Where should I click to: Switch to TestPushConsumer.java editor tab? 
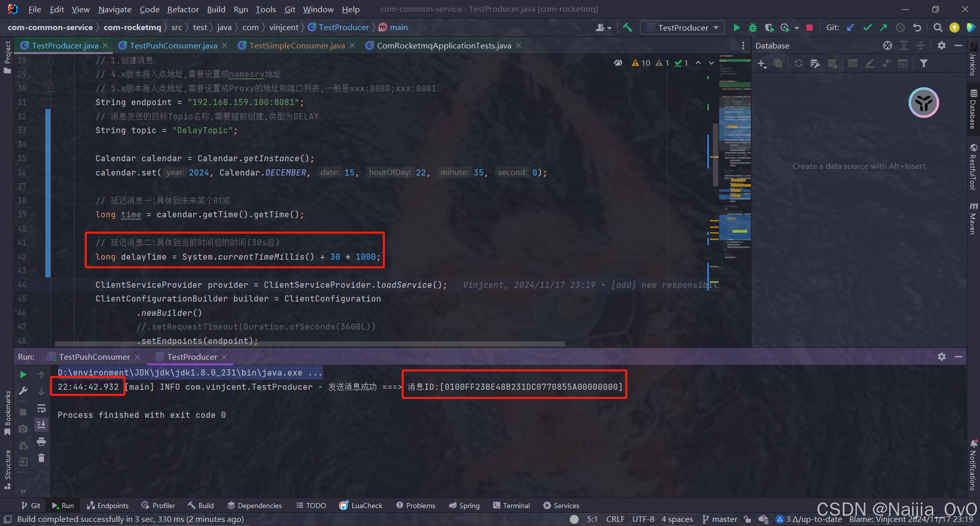point(174,45)
